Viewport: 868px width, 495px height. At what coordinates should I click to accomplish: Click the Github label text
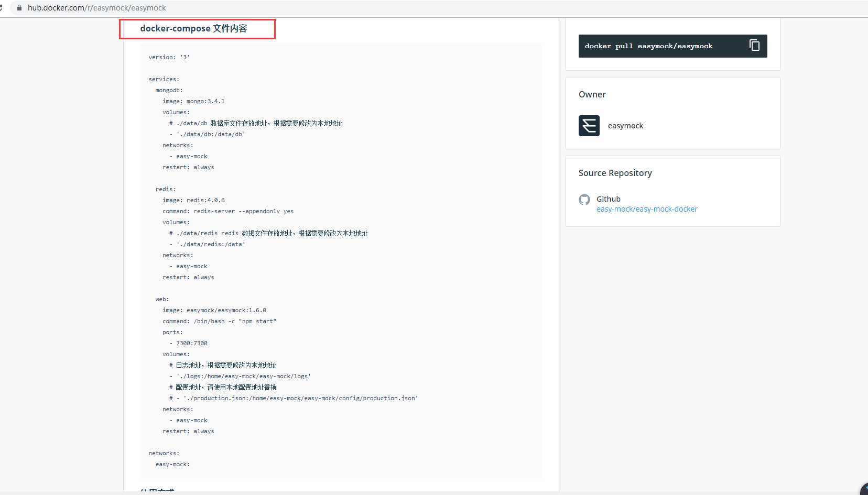[x=609, y=199]
